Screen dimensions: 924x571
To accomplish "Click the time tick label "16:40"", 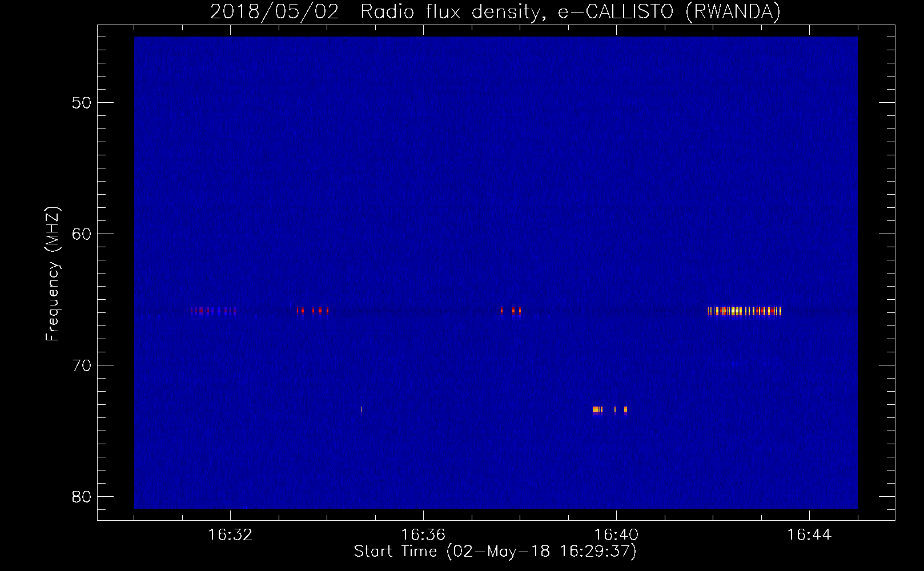I will 616,535.
